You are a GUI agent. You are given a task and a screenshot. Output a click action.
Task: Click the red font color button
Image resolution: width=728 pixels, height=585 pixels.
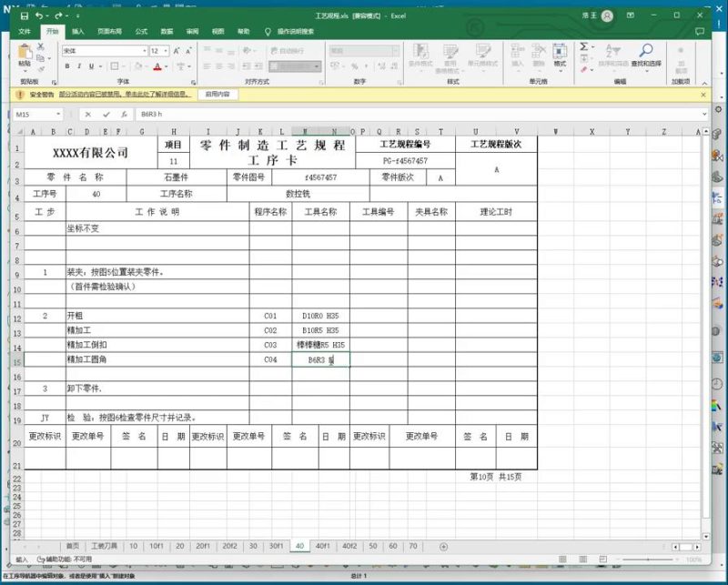tap(157, 66)
